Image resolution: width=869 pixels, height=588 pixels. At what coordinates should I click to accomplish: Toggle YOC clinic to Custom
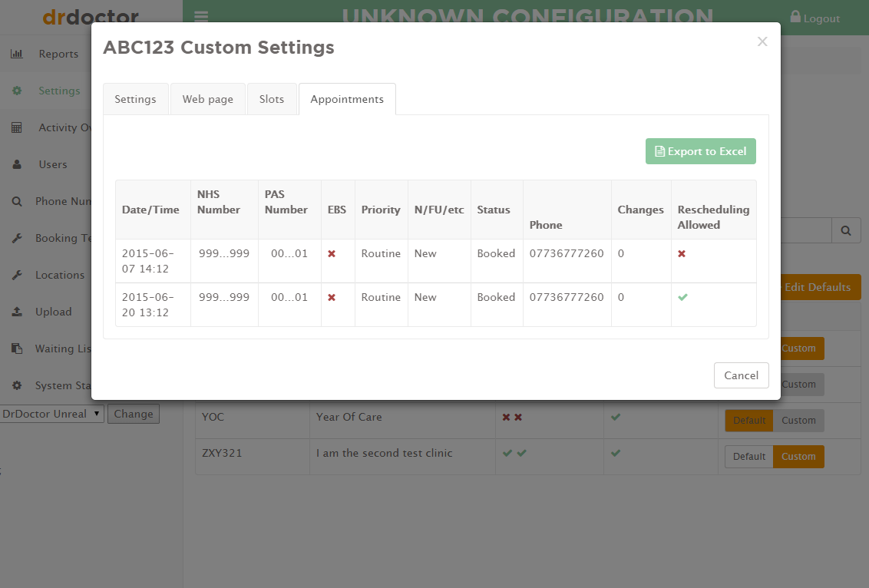coord(798,421)
